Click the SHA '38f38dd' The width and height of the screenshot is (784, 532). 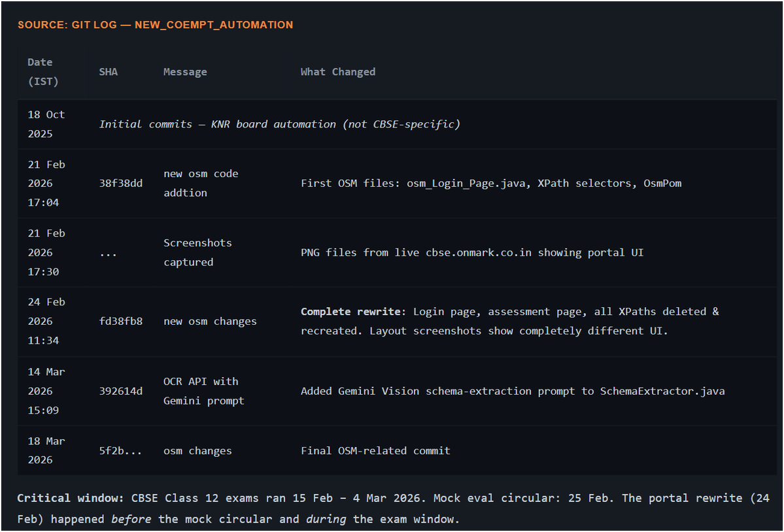[x=120, y=184]
